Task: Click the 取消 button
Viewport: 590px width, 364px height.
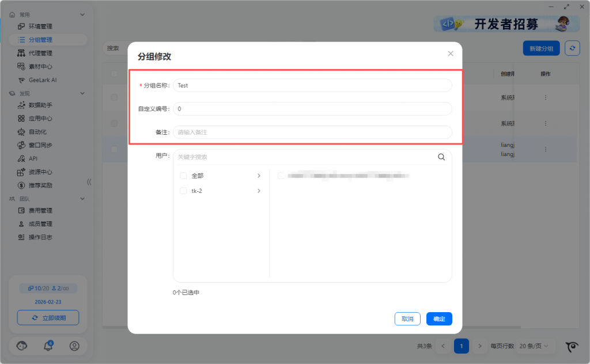Action: tap(407, 318)
